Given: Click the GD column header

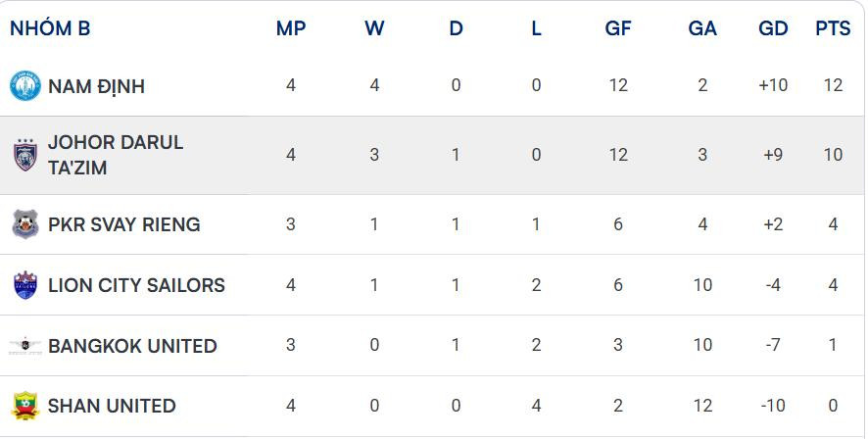Looking at the screenshot, I should click(x=774, y=28).
